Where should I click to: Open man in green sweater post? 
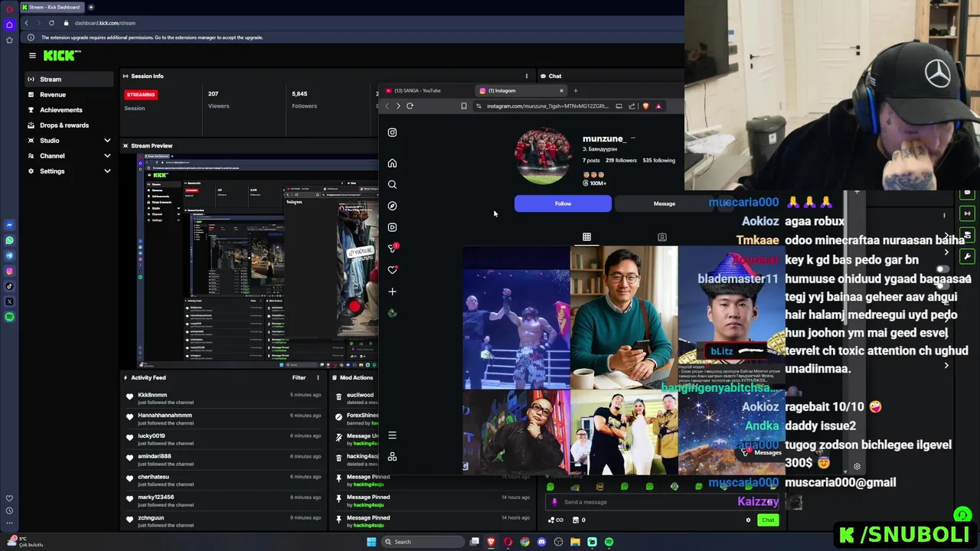[x=624, y=318]
